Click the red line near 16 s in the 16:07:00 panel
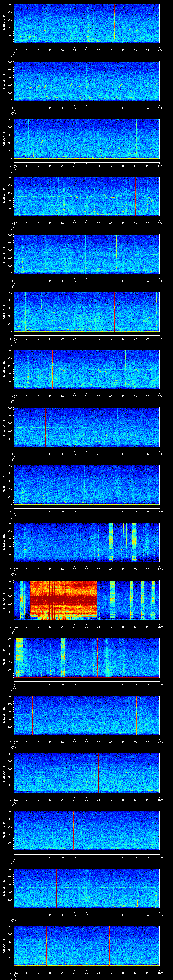Image resolution: width=173 pixels, height=980 pixels. (x=52, y=369)
